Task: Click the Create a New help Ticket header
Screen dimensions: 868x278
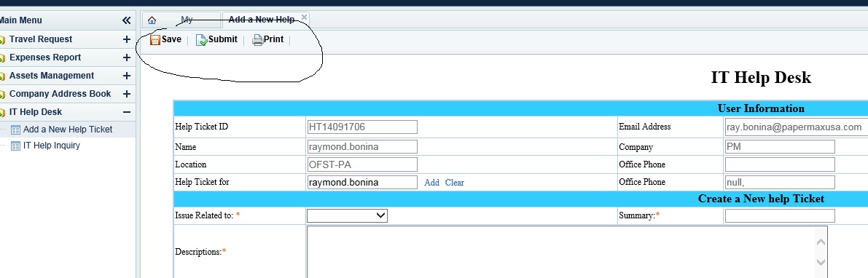Action: point(761,199)
